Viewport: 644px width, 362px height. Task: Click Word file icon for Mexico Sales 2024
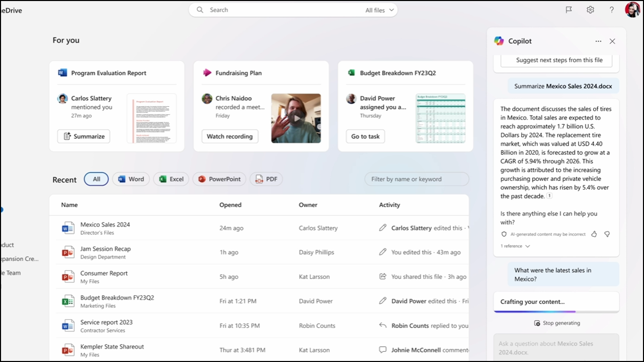pyautogui.click(x=68, y=228)
